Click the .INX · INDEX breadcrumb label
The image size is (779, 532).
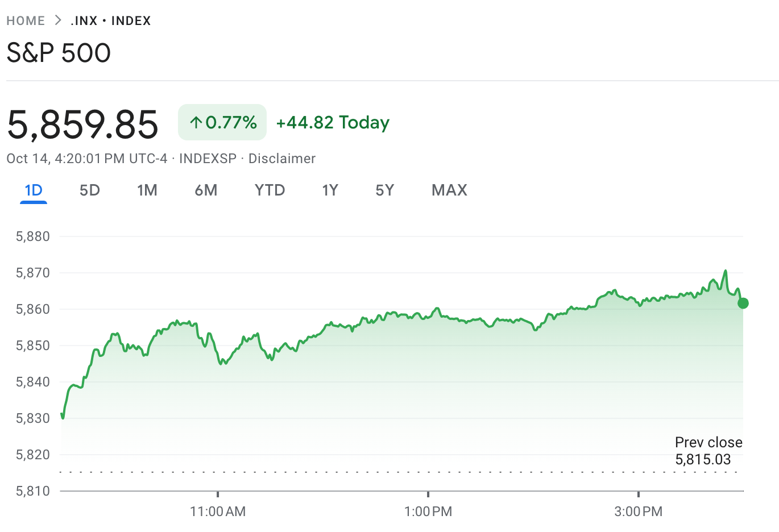[x=111, y=20]
